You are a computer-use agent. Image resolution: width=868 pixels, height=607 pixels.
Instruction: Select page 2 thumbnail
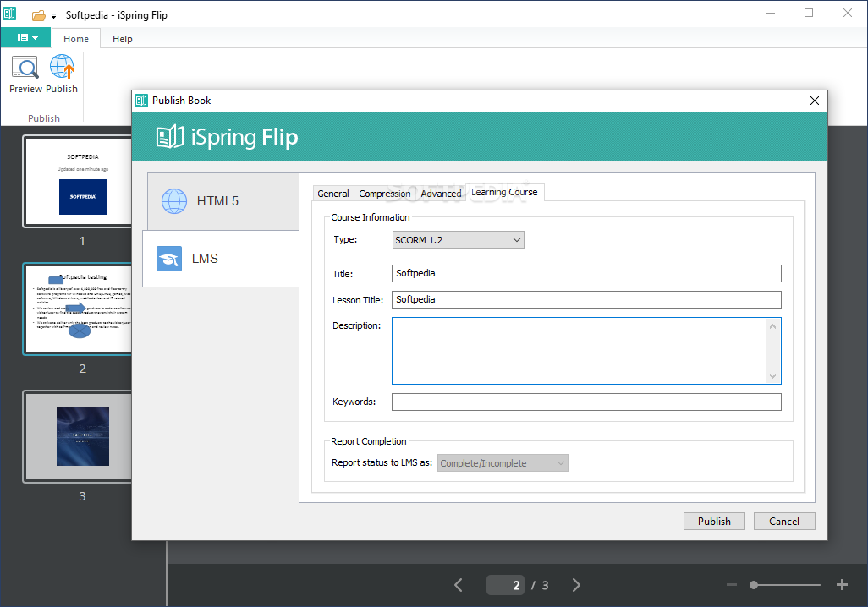78,309
